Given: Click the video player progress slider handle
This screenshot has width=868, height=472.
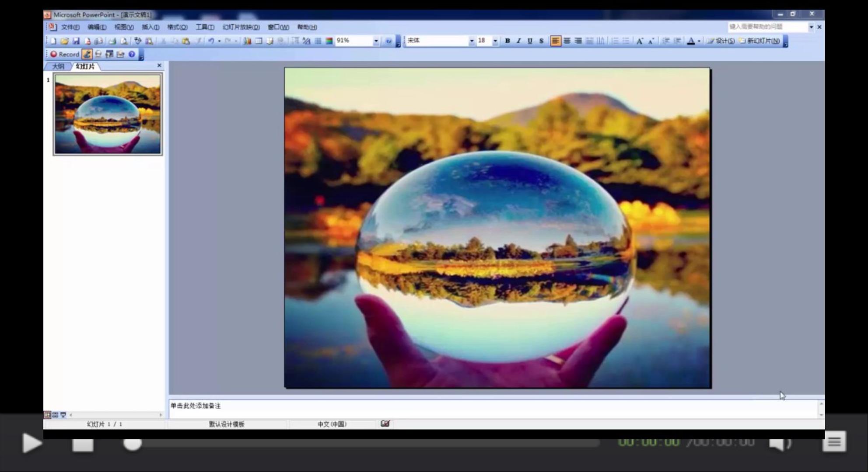Looking at the screenshot, I should (132, 443).
